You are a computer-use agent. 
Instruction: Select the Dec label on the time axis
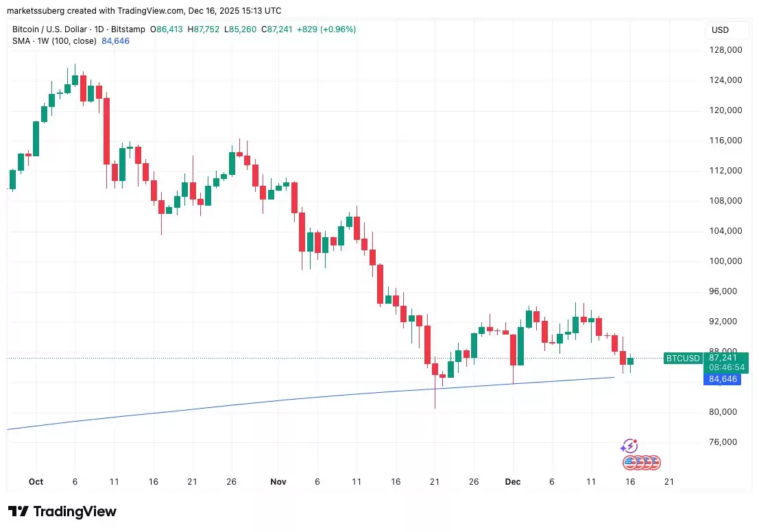click(x=513, y=482)
